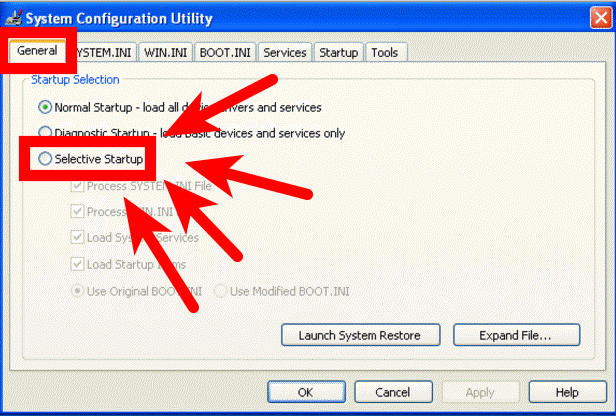Click the Startup Selection group label
This screenshot has height=416, width=616.
[x=75, y=80]
